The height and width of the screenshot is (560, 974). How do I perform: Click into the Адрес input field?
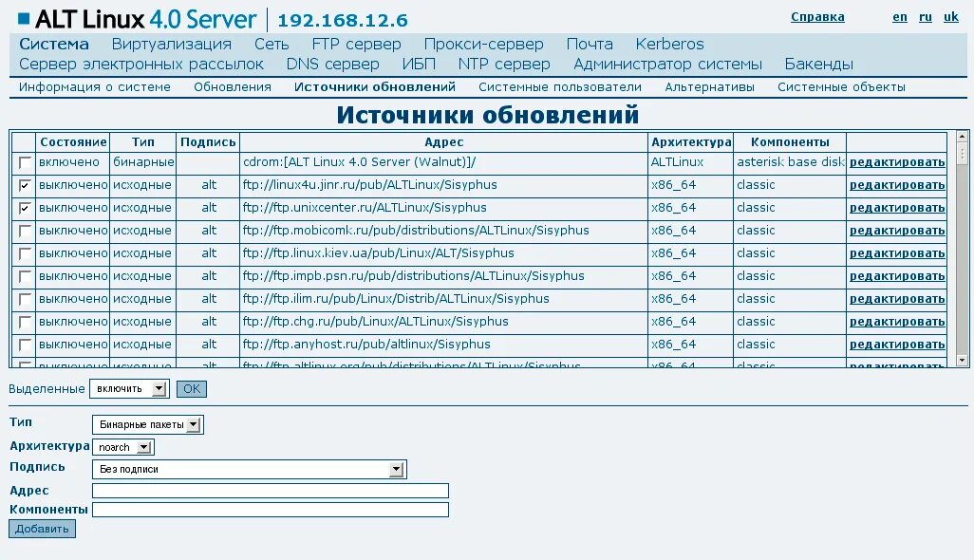[271, 491]
